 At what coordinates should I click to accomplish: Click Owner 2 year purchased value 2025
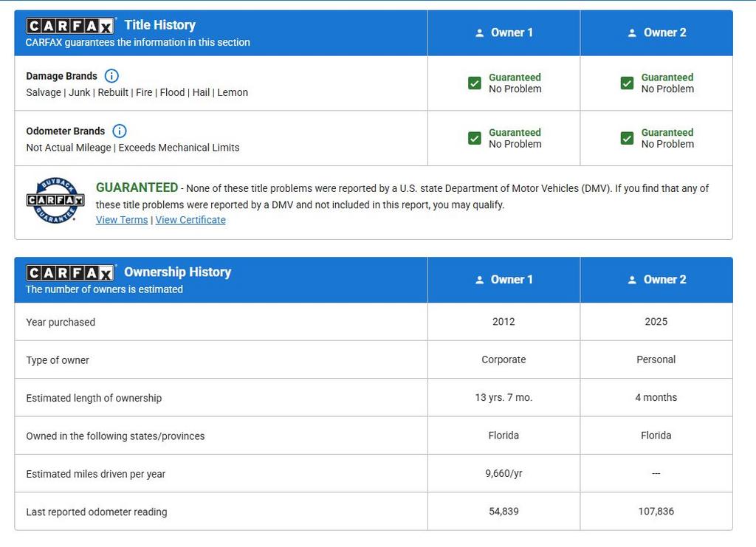pyautogui.click(x=656, y=321)
